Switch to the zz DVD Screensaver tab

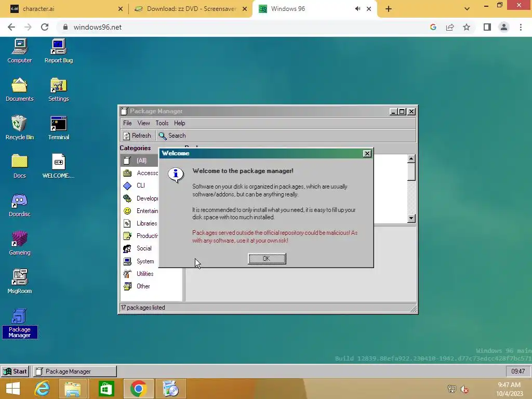coord(191,9)
